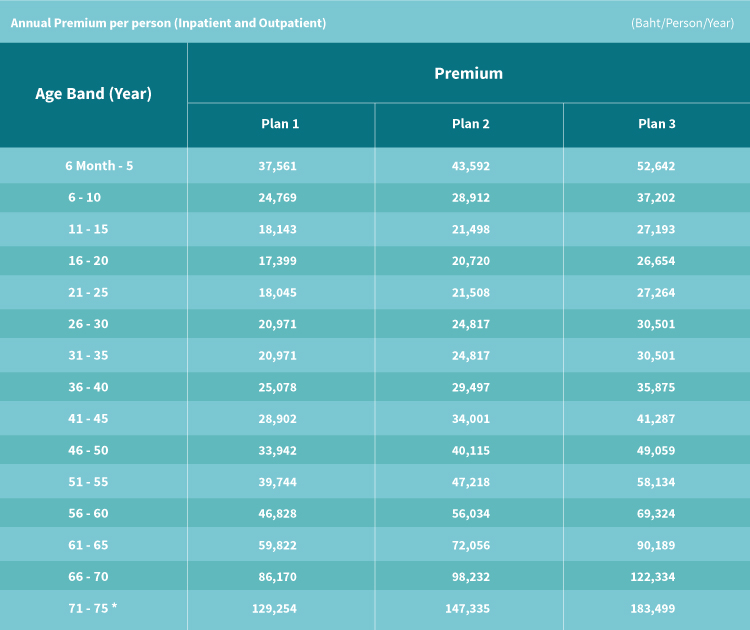Click the Baht/Person/Year unit note
Image resolution: width=750 pixels, height=630 pixels.
pyautogui.click(x=682, y=23)
